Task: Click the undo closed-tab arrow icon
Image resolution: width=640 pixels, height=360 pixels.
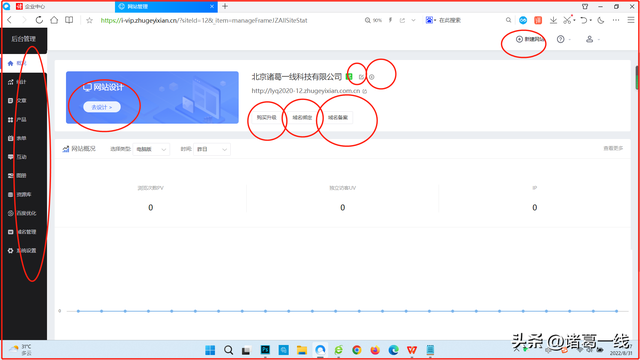Action: pyautogui.click(x=584, y=20)
